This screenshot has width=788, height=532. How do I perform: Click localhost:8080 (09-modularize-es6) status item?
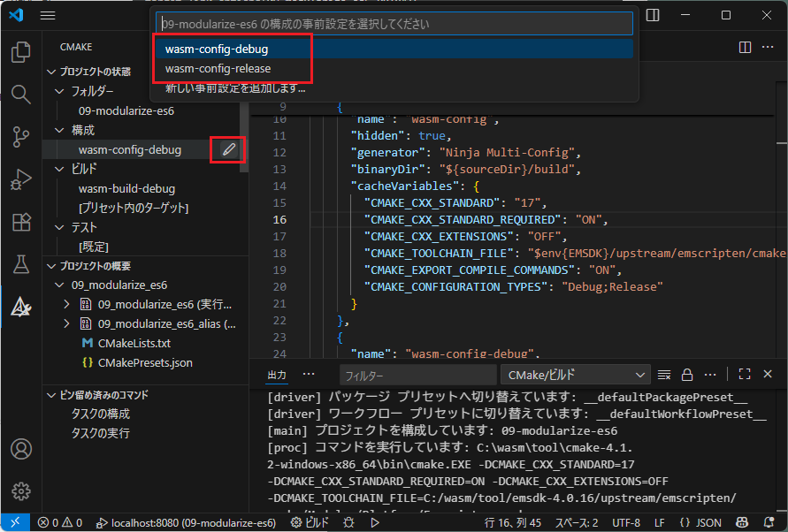click(186, 523)
